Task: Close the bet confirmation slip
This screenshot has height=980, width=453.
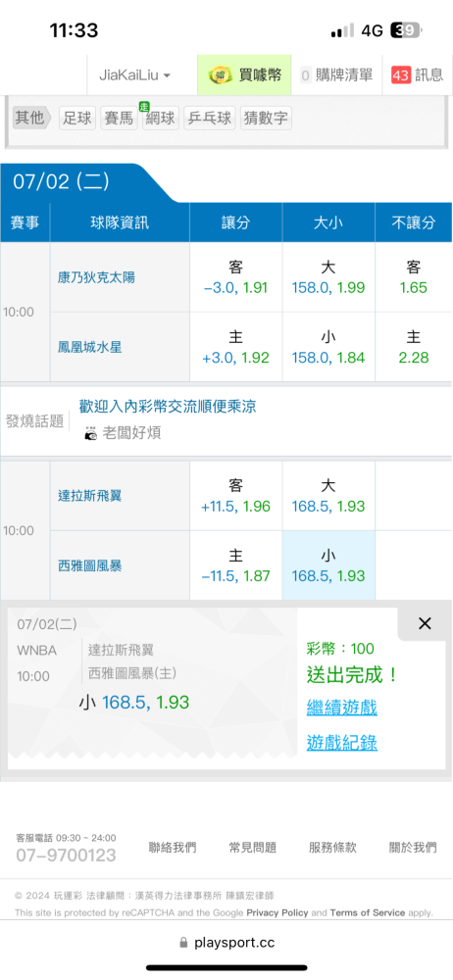Action: 425,623
